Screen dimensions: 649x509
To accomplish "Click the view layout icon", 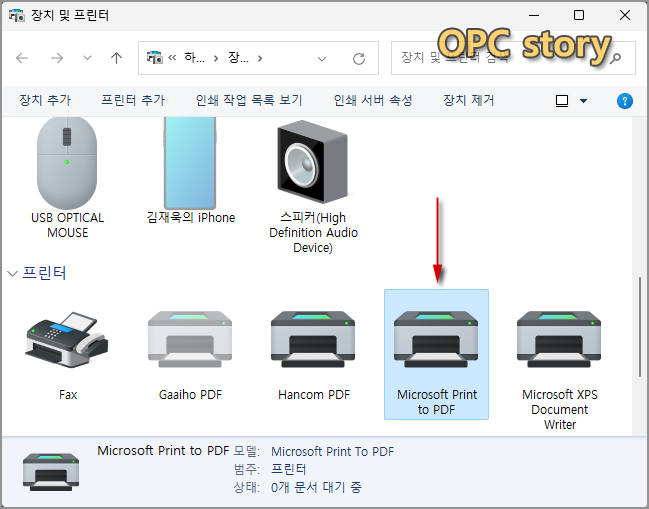I will click(x=562, y=101).
